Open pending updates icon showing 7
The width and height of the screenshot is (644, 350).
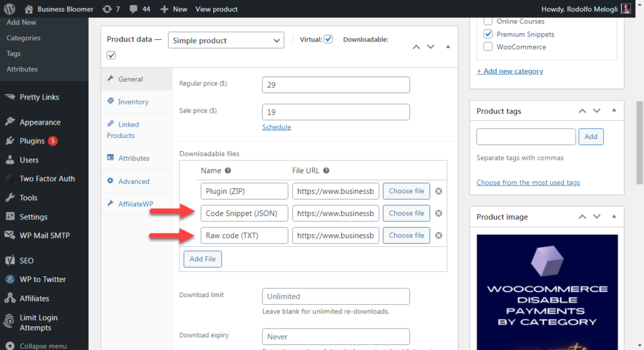(x=107, y=9)
